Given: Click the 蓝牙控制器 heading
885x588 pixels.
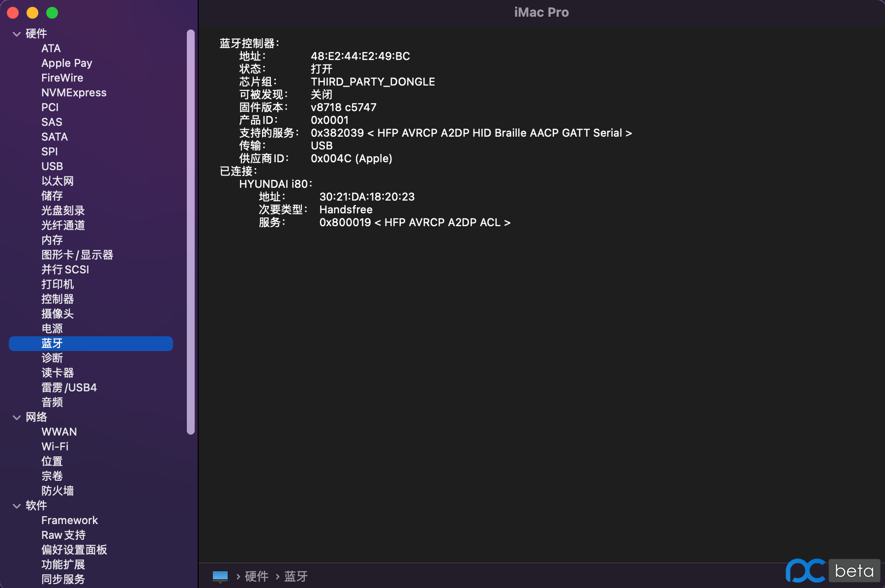Looking at the screenshot, I should click(x=249, y=43).
